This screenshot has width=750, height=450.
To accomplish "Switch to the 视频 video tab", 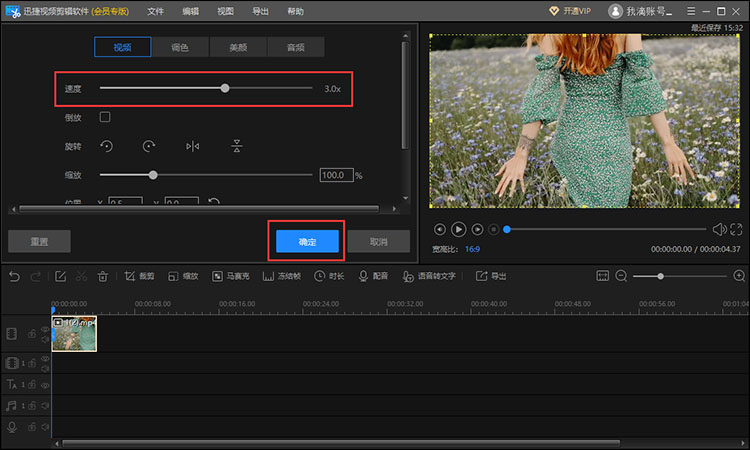I will point(123,47).
